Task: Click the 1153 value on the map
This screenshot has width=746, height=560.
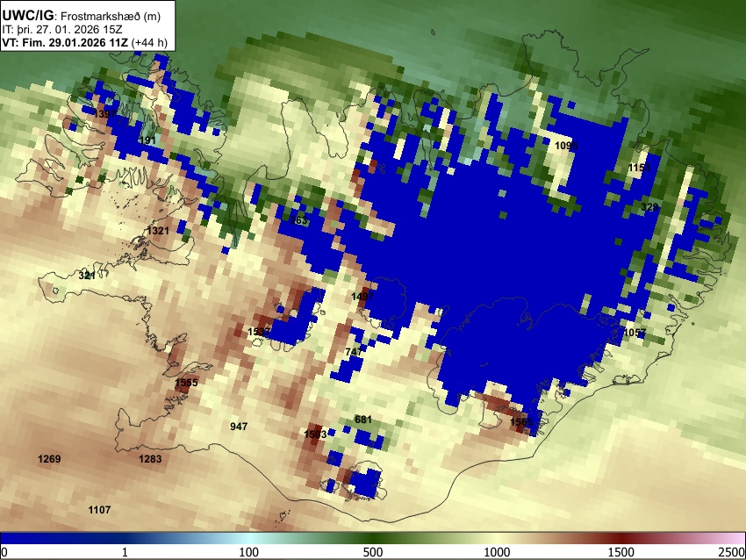Action: pyautogui.click(x=640, y=168)
